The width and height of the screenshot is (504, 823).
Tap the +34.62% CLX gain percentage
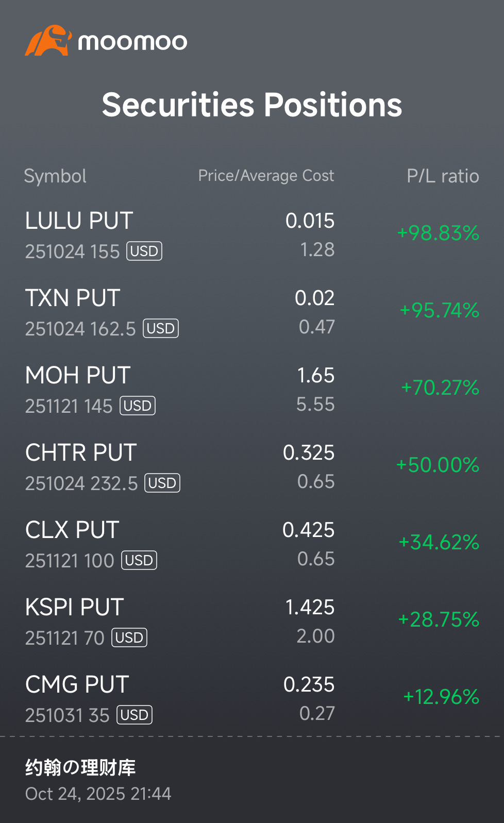pyautogui.click(x=439, y=542)
